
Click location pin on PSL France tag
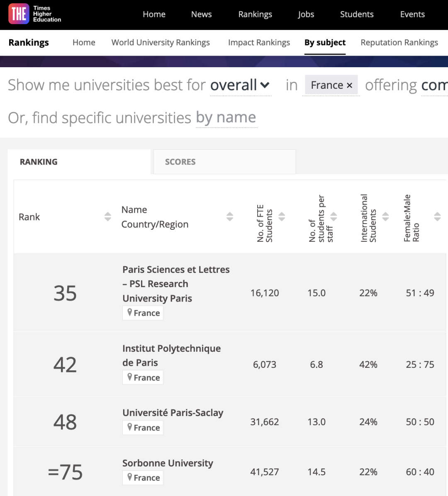click(129, 313)
